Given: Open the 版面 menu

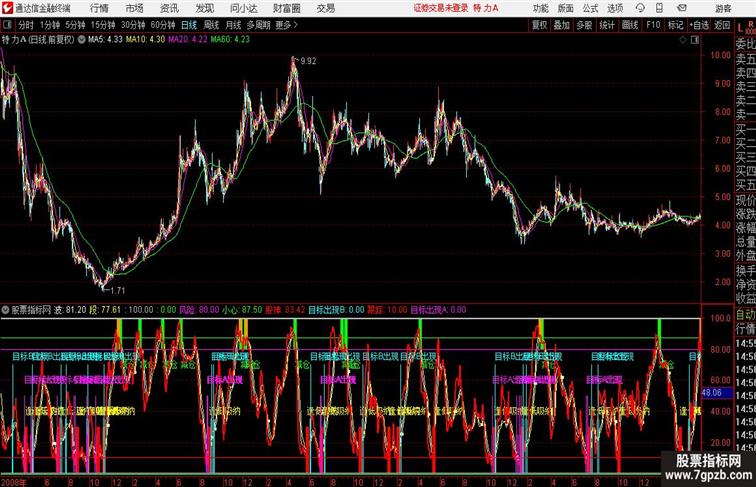Looking at the screenshot, I should [566, 8].
